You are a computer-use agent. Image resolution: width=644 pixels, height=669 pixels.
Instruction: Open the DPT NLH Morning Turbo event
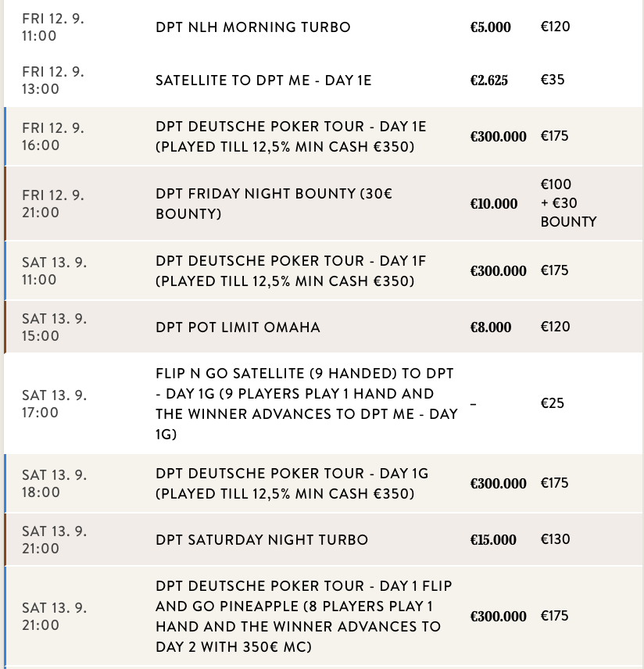[252, 27]
